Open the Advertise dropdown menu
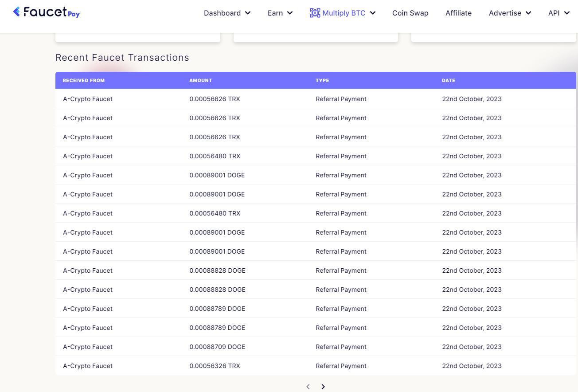578x392 pixels. [x=510, y=13]
